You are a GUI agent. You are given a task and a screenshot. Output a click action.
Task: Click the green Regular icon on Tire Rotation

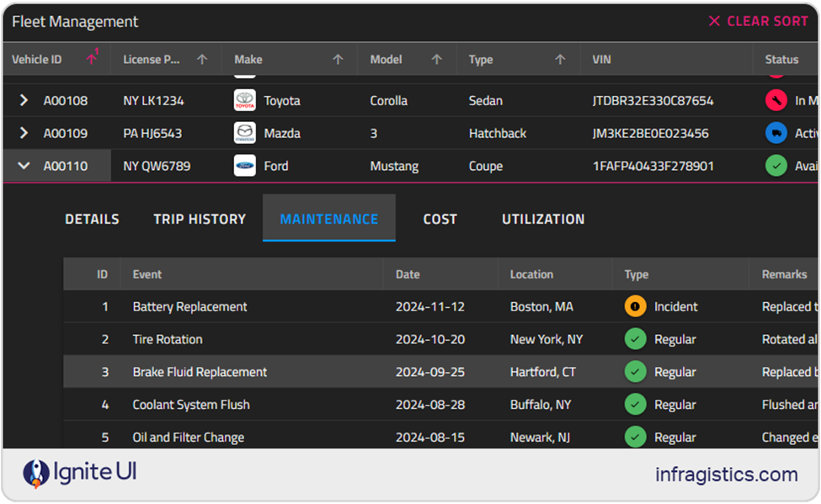pos(636,339)
